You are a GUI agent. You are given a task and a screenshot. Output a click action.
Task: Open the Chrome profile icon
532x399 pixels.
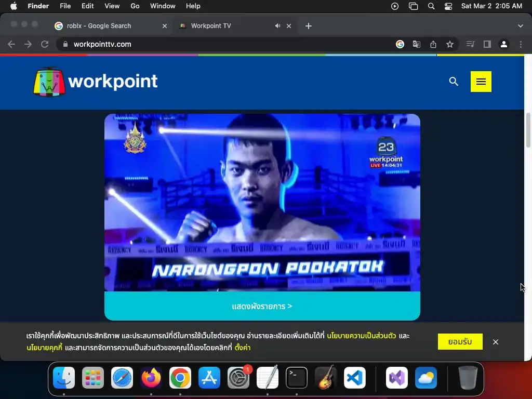tap(504, 44)
